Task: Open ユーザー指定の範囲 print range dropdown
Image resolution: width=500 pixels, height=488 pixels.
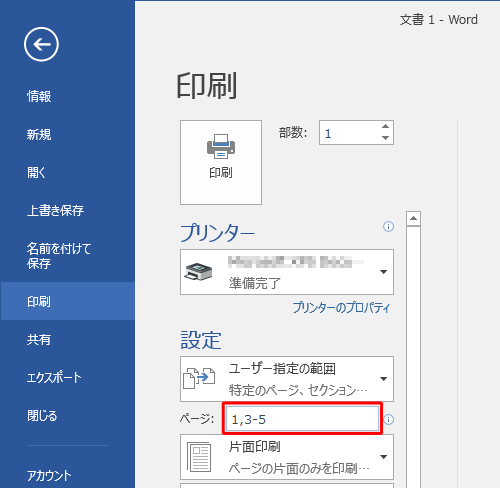Action: click(287, 379)
